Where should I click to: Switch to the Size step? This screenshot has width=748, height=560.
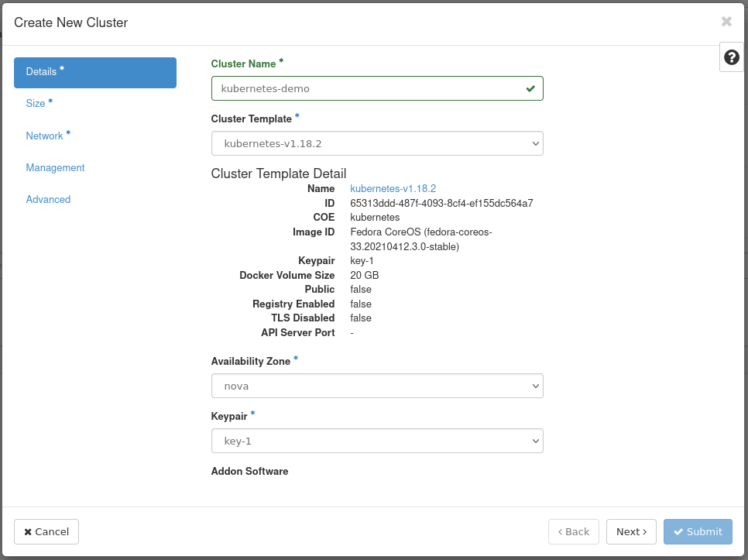tap(39, 104)
